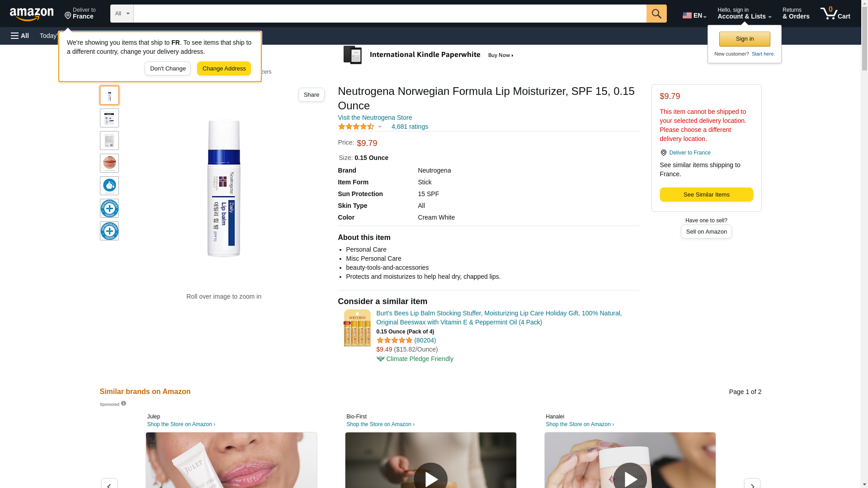Viewport: 868px width, 488px height.
Task: Click the main lip balm product image
Action: click(224, 188)
